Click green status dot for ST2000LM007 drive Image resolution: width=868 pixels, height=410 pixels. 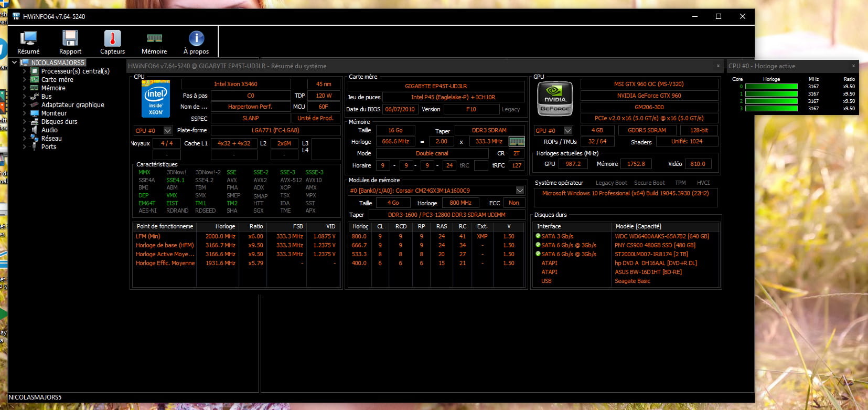pyautogui.click(x=538, y=254)
